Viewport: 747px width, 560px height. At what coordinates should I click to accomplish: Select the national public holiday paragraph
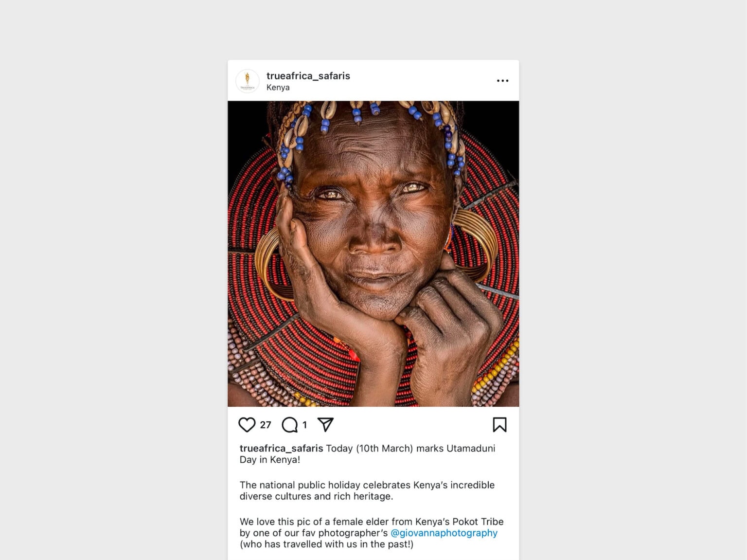click(367, 490)
